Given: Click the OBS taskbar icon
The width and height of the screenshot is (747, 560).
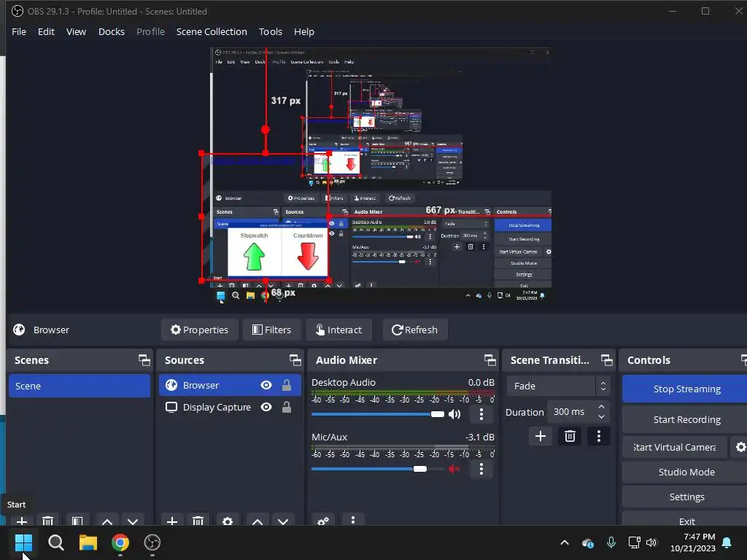Looking at the screenshot, I should [152, 542].
